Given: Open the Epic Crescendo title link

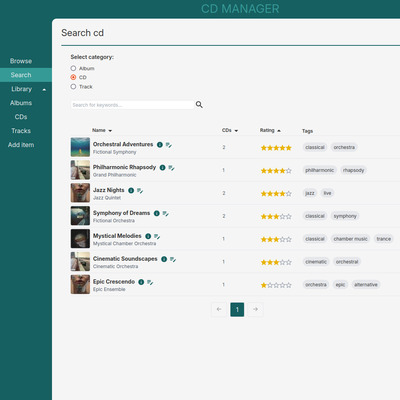Looking at the screenshot, I should click(114, 282).
